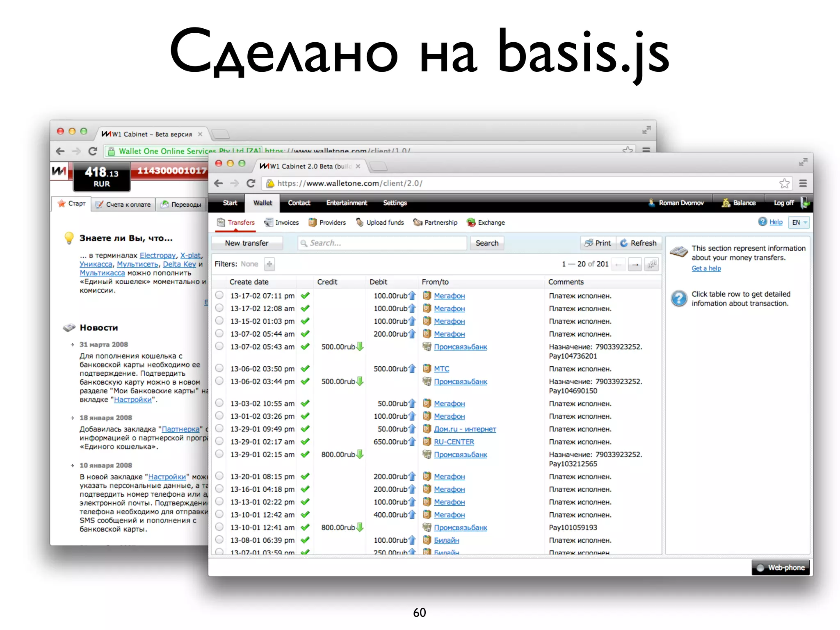Select radio for 13-17-02 07:11 pm row
Viewport: 840px width, 630px height.
tap(219, 295)
